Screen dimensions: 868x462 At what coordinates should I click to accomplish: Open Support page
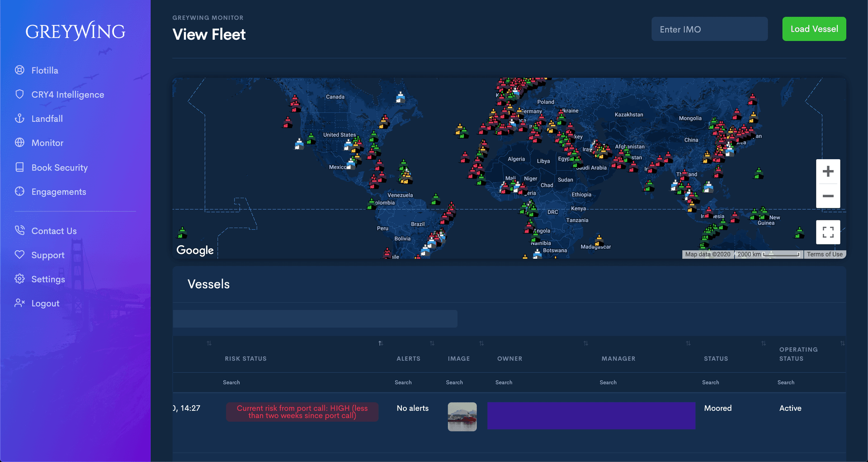48,255
